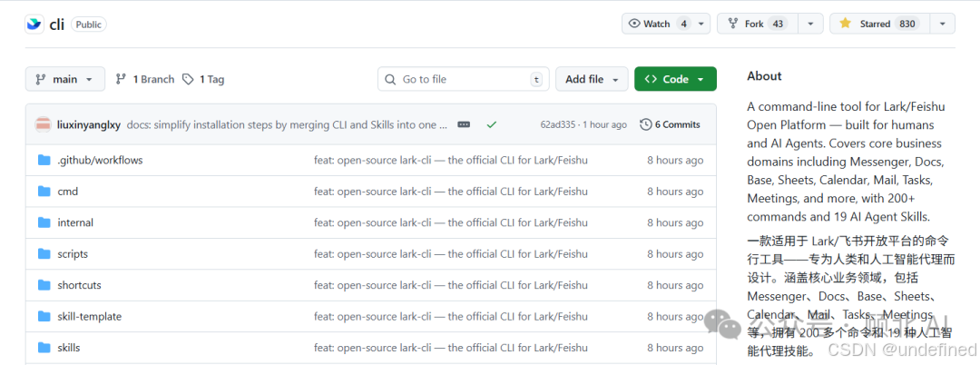Expand the Watch options dropdown arrow
The height and width of the screenshot is (365, 980).
[701, 24]
